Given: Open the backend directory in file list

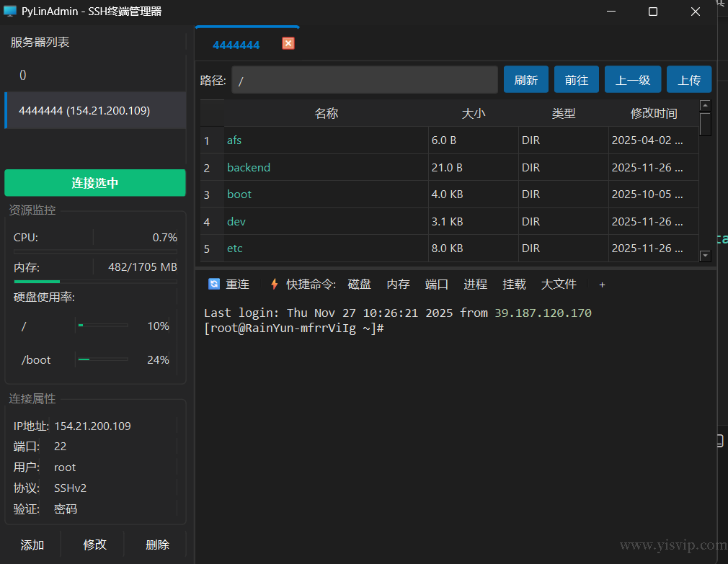Looking at the screenshot, I should coord(249,167).
